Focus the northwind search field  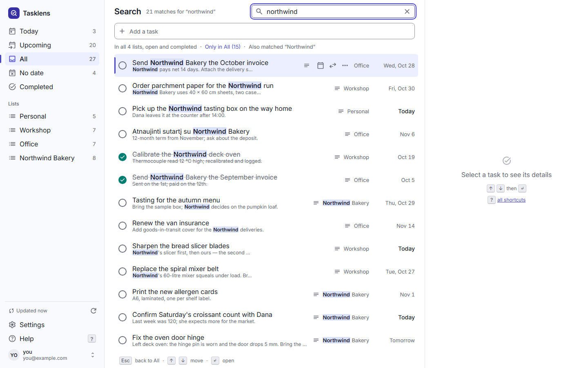pyautogui.click(x=333, y=11)
